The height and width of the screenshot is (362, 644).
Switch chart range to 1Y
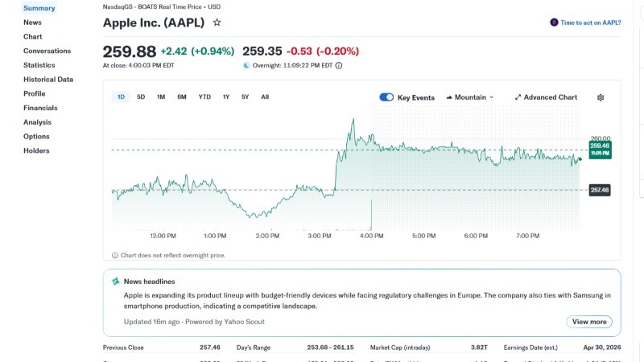(226, 97)
